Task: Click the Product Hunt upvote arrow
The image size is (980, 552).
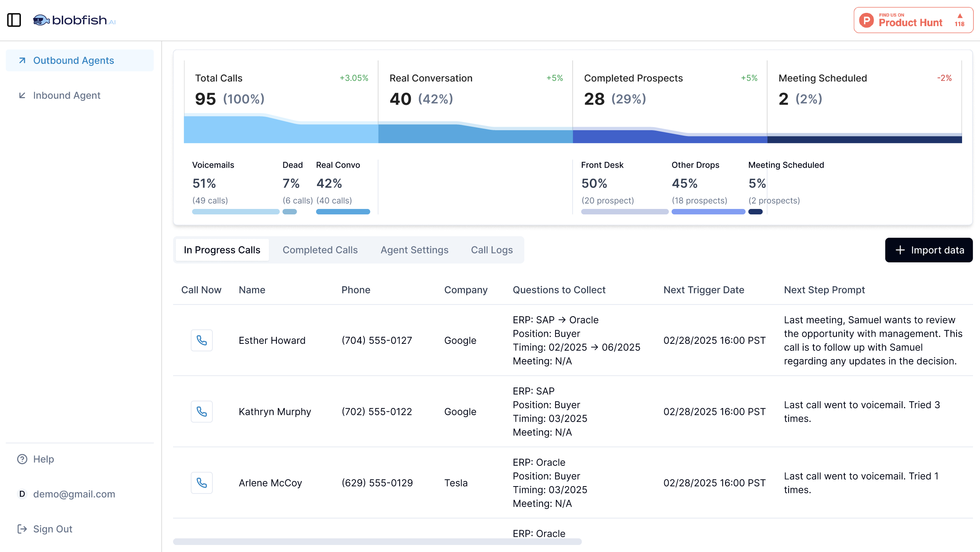Action: (x=960, y=16)
